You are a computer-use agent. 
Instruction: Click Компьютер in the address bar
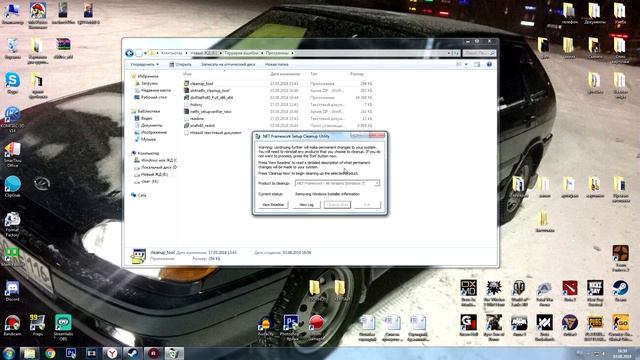point(171,53)
